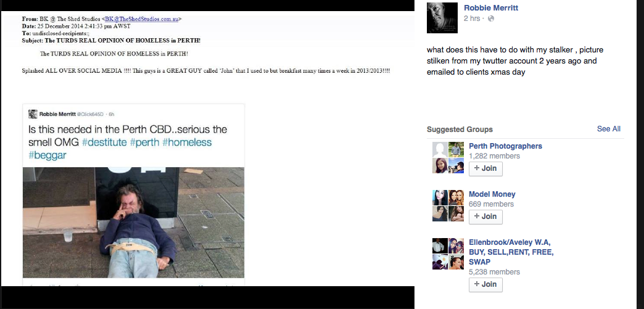Click the BK@TheShedStudios.com.au email address
This screenshot has height=309, width=644.
(x=141, y=19)
